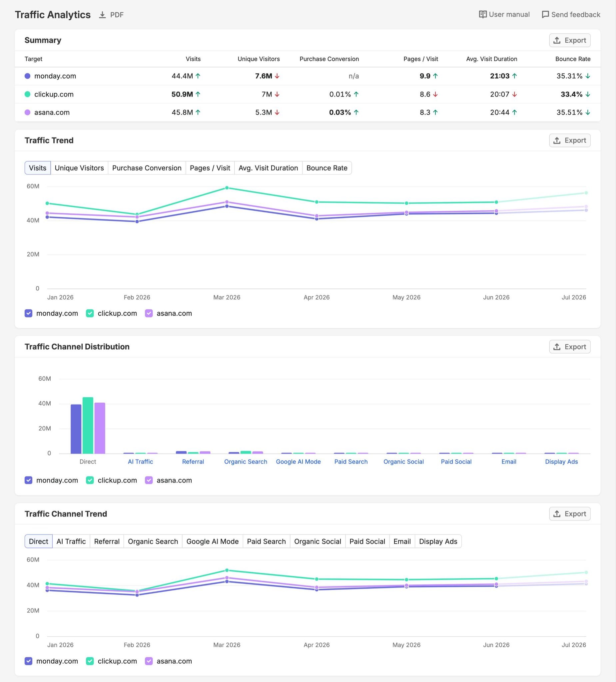
Task: Open the Avg. Visit Duration tab
Action: click(268, 168)
